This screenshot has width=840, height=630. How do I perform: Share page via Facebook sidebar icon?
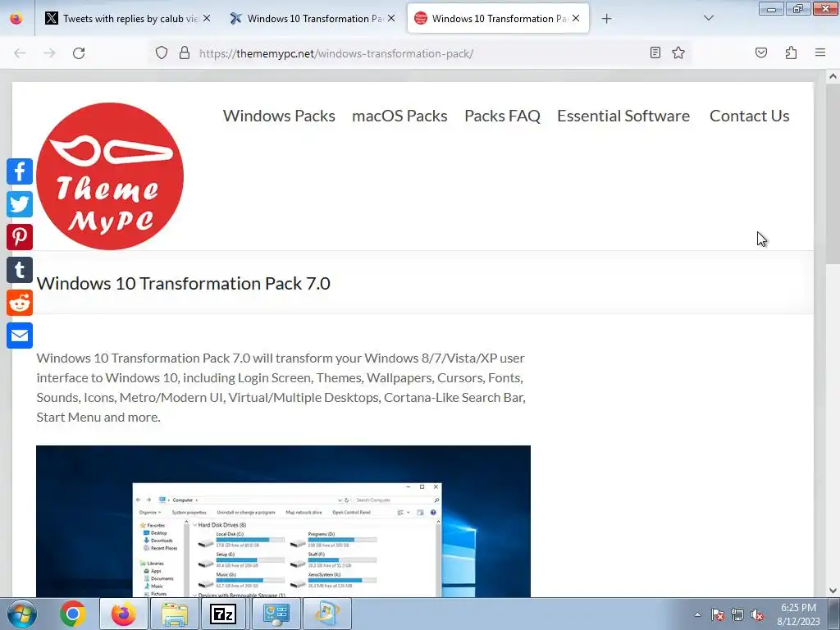[20, 171]
